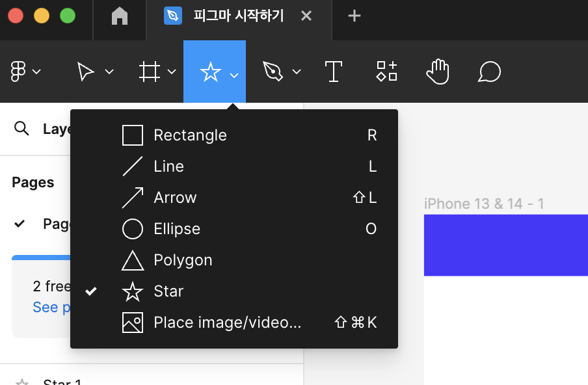Expand the Frame tool options chevron

(x=172, y=72)
